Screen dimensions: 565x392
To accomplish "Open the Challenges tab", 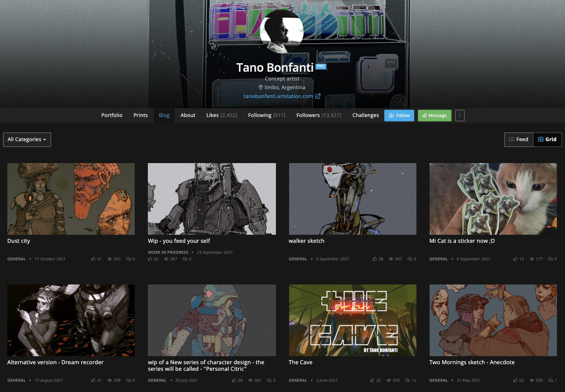I will 366,115.
